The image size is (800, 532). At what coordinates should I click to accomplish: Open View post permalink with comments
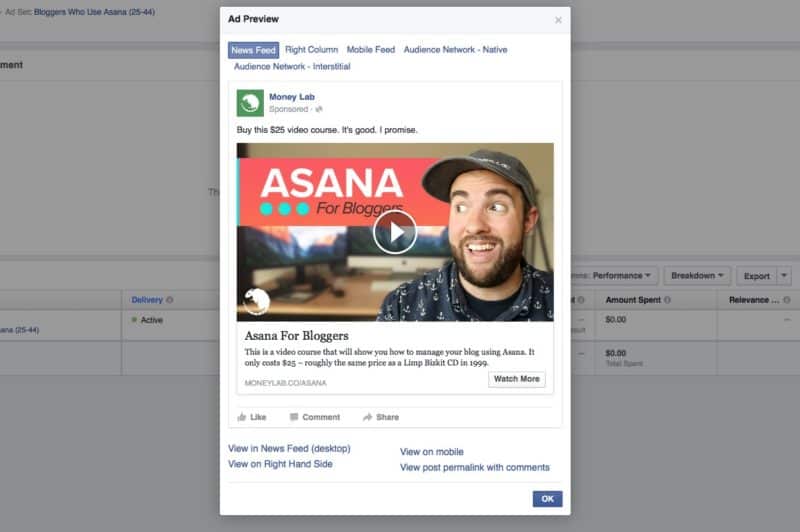coord(474,467)
